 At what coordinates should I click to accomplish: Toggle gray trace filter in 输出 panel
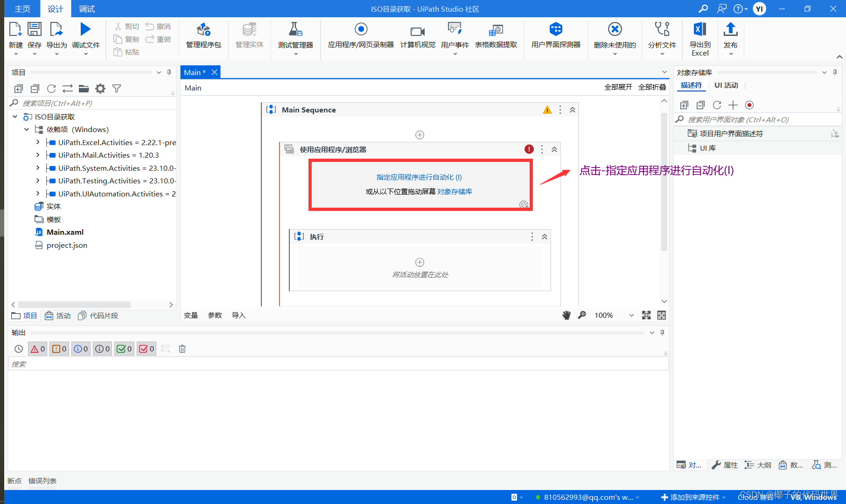(103, 349)
